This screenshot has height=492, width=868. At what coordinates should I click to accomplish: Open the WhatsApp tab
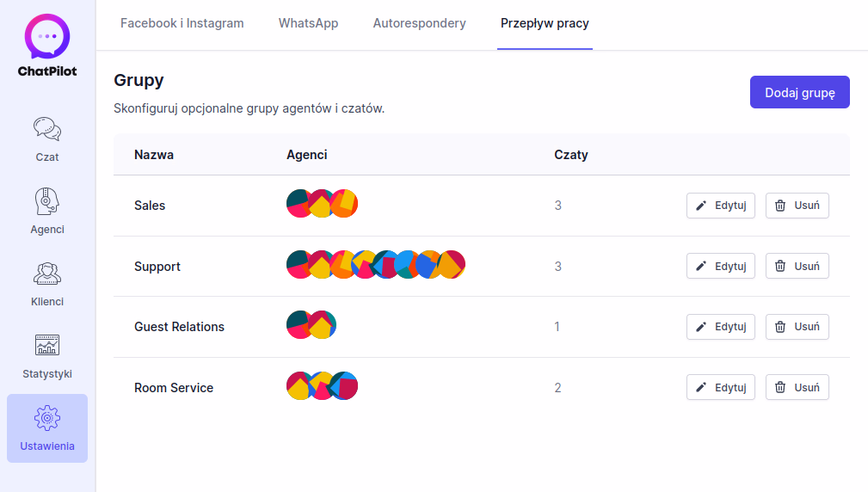[x=308, y=23]
